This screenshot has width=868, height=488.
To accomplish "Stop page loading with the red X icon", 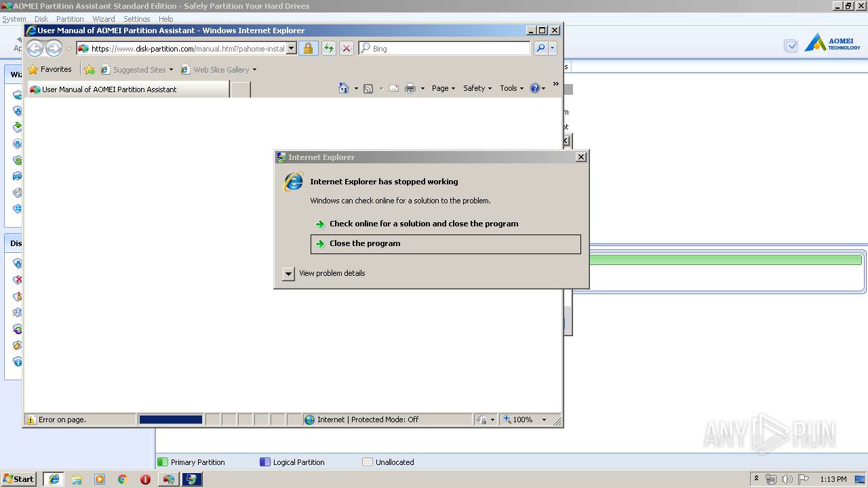I will (346, 48).
